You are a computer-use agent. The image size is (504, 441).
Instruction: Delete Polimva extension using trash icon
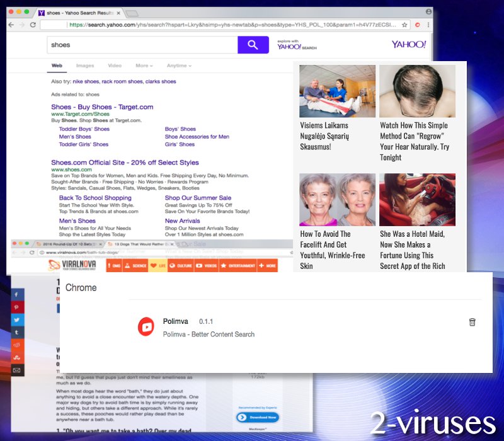[472, 322]
